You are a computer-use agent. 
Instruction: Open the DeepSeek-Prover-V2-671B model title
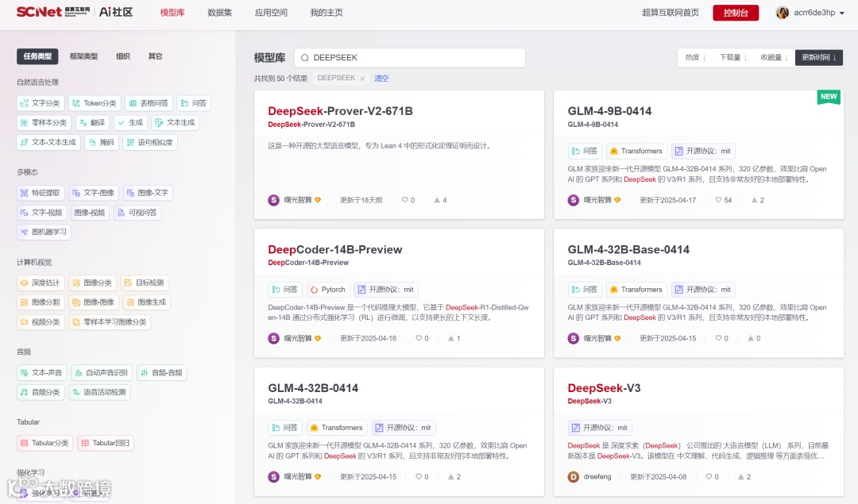[340, 111]
